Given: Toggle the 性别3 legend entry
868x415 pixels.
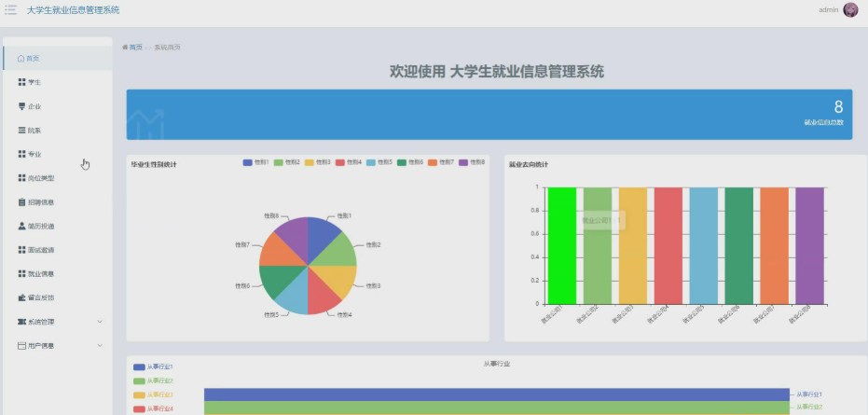Looking at the screenshot, I should (x=318, y=162).
